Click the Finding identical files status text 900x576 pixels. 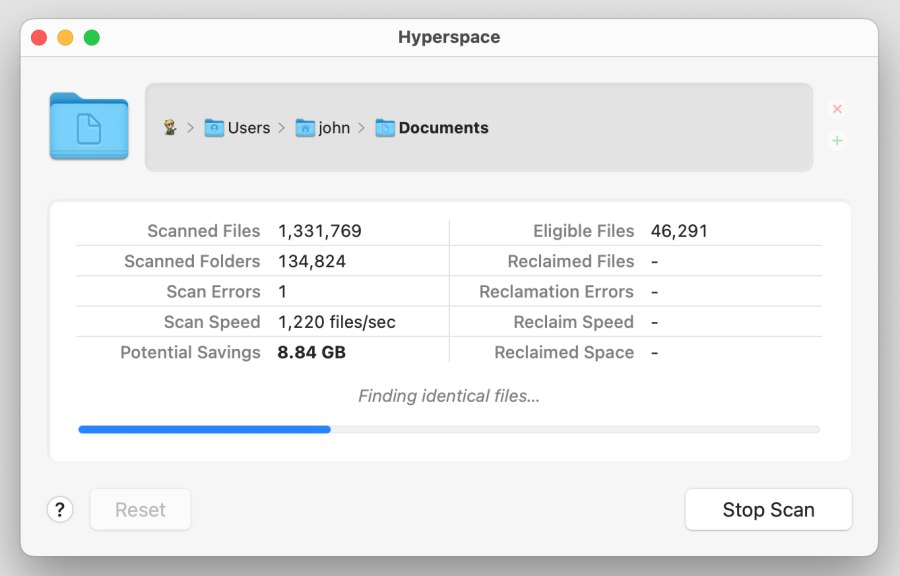click(x=449, y=396)
